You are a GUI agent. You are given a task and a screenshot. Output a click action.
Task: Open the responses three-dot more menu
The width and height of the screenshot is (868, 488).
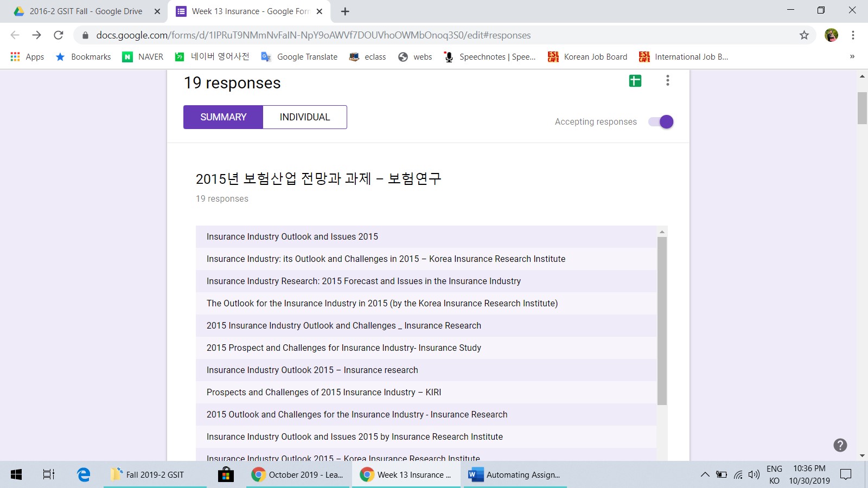(x=667, y=81)
